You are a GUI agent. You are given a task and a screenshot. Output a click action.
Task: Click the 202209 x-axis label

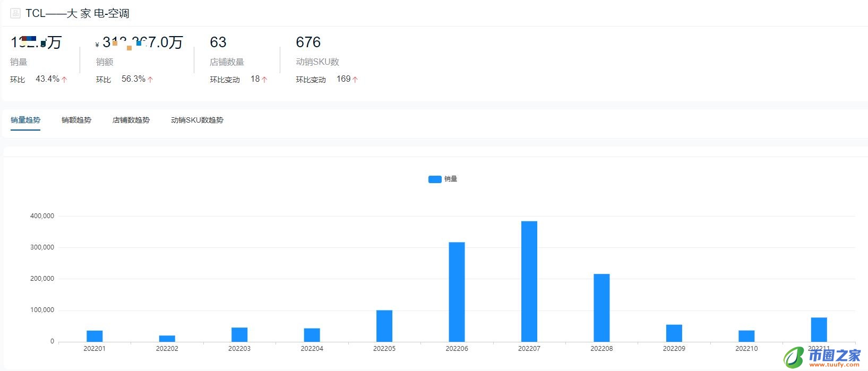coord(674,349)
